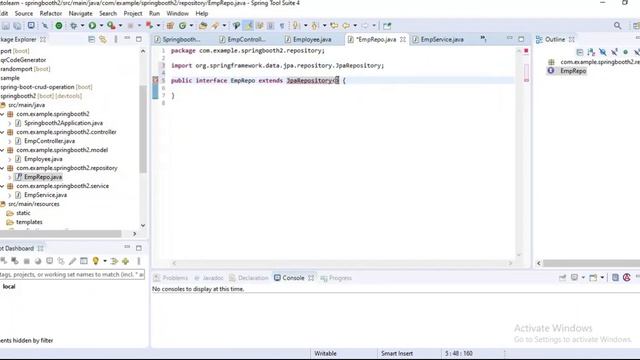
Task: Open the Navigate menu
Action: tap(80, 13)
